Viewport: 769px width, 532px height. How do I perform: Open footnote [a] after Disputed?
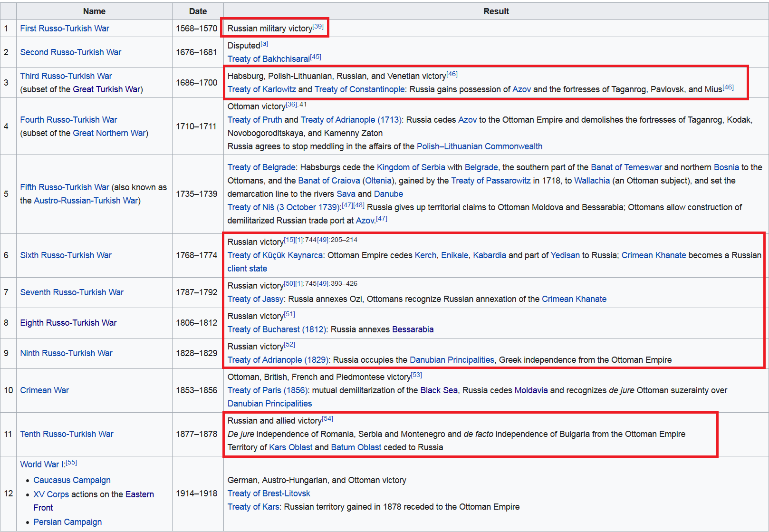(264, 44)
